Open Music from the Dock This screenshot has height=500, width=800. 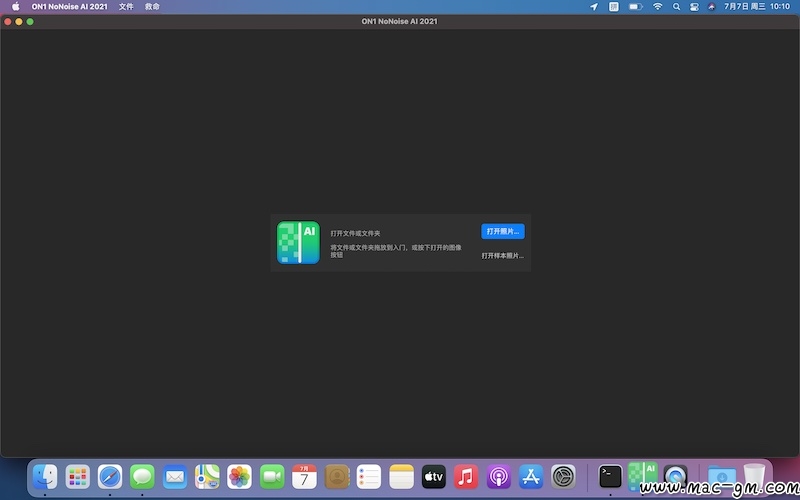point(466,477)
